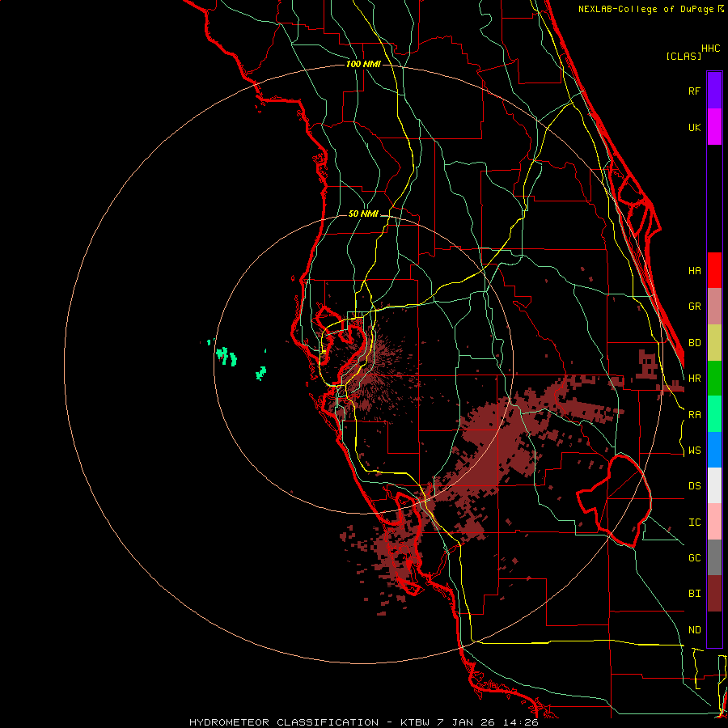Click the blue WS legend swatch
This screenshot has height=728, width=728.
714,450
